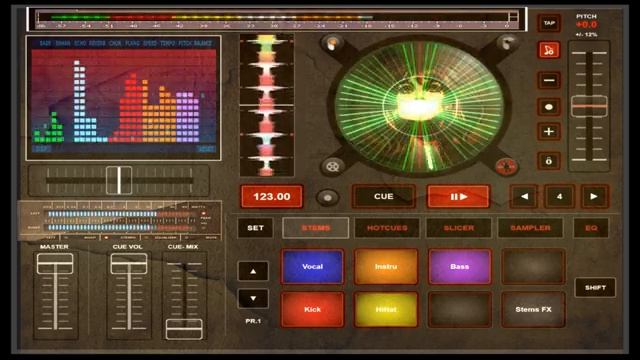Click the empty pad right of Hihat
The height and width of the screenshot is (360, 640).
[x=460, y=309]
